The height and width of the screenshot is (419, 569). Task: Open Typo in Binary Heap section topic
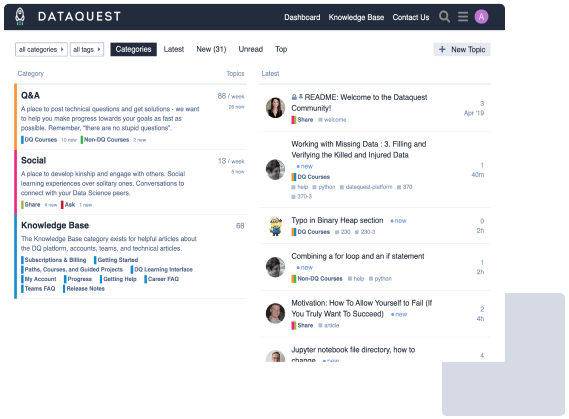pyautogui.click(x=337, y=220)
